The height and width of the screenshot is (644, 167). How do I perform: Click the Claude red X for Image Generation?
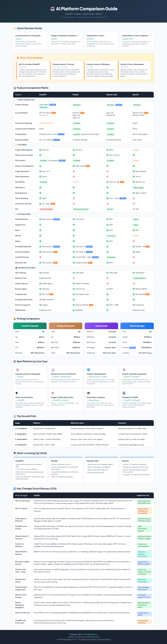coord(74,172)
